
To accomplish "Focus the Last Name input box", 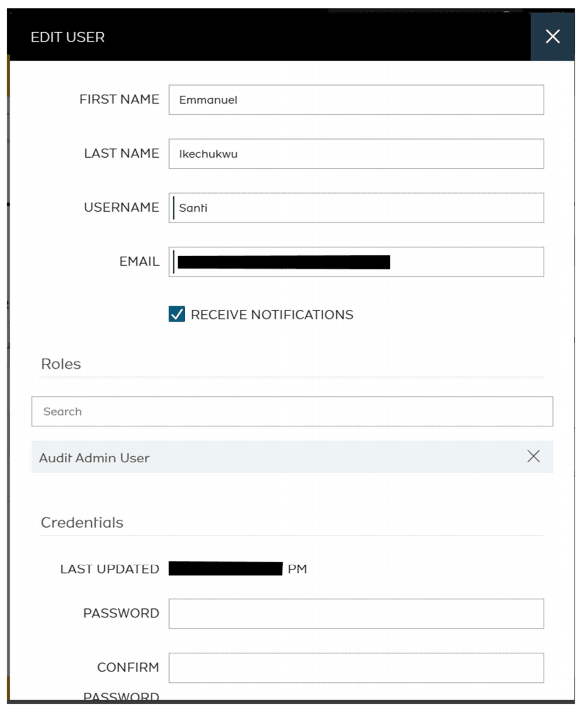I will [356, 153].
